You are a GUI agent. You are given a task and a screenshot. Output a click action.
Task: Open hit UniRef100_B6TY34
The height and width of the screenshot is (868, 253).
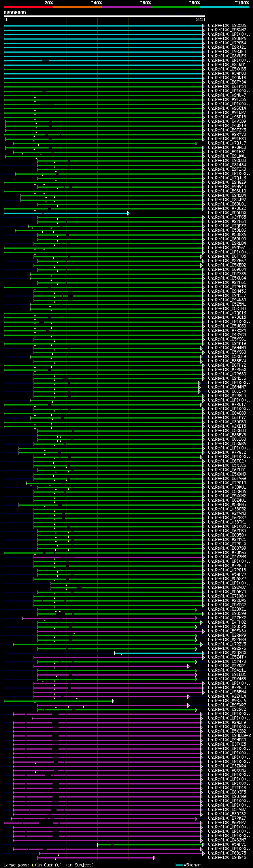227,82
